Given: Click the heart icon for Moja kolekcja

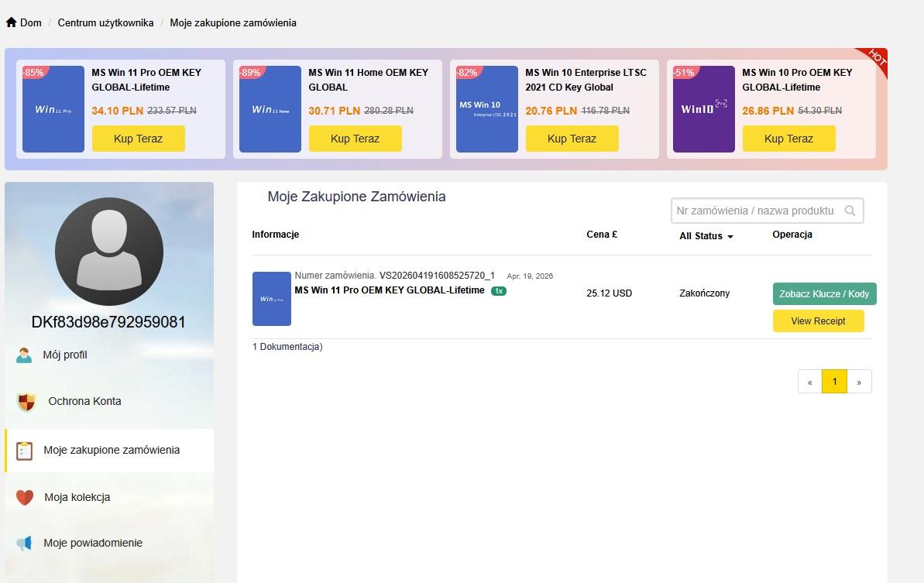Looking at the screenshot, I should click(25, 498).
